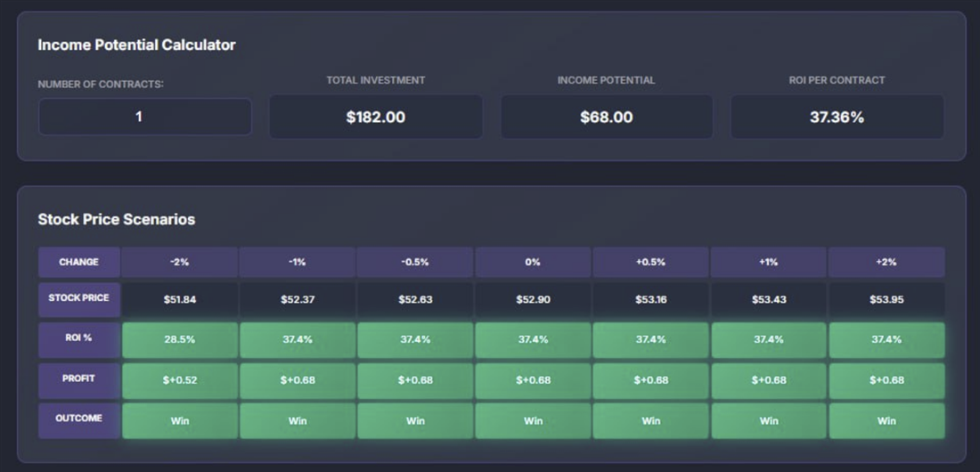The width and height of the screenshot is (980, 472).
Task: Click the $52.90 stock price cell
Action: click(x=533, y=299)
